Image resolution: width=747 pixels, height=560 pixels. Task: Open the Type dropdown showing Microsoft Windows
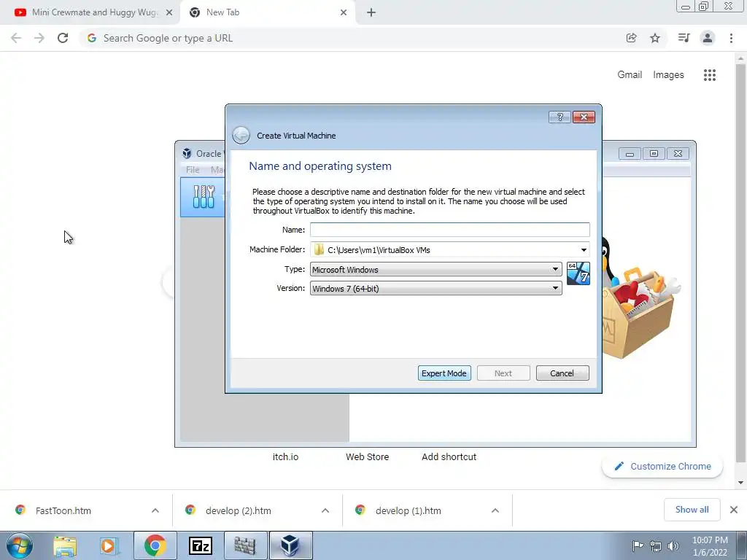pos(436,270)
